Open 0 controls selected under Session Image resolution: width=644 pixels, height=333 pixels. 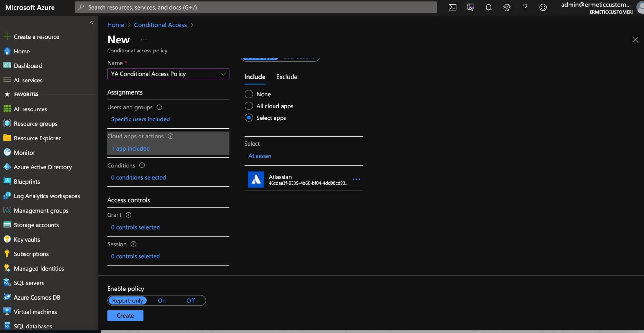point(135,256)
